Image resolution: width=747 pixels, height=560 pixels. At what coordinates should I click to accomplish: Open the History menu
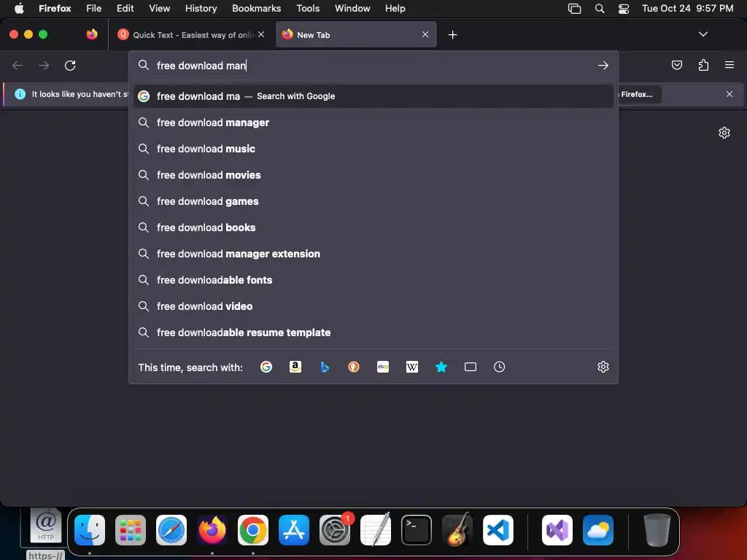tap(201, 8)
